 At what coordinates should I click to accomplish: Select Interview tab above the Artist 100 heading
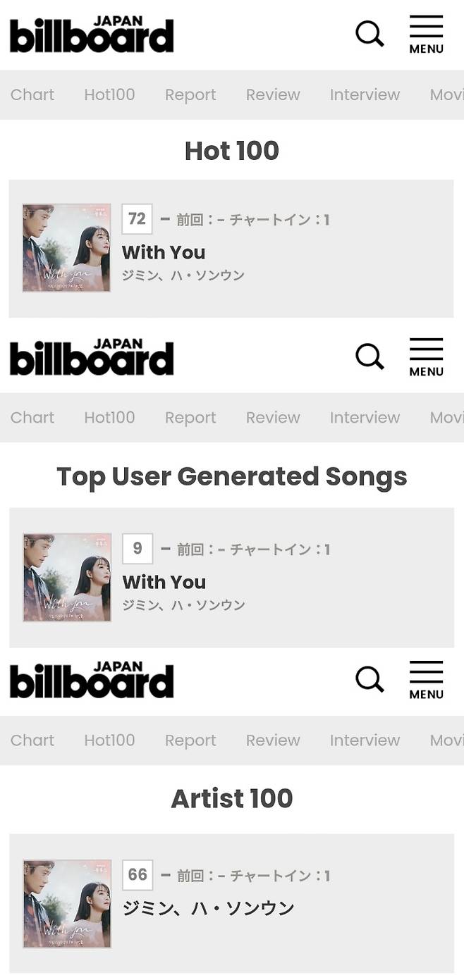point(365,740)
